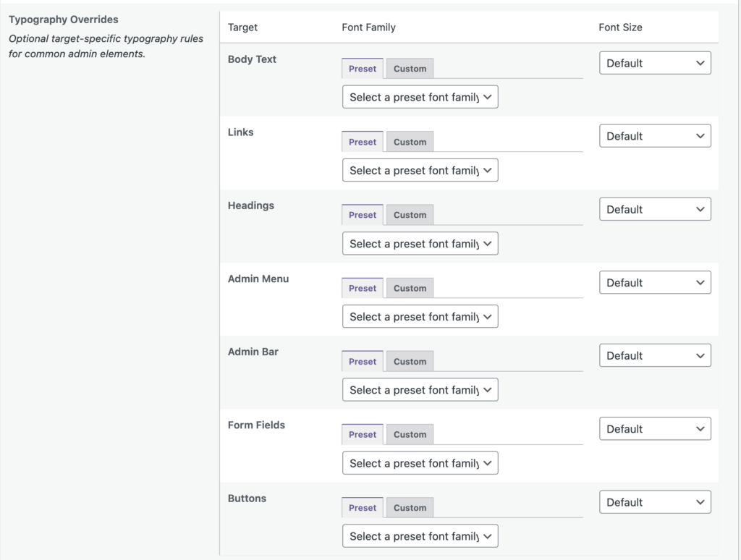This screenshot has width=741, height=560.
Task: Open the Buttons font size dropdown
Action: click(x=655, y=501)
